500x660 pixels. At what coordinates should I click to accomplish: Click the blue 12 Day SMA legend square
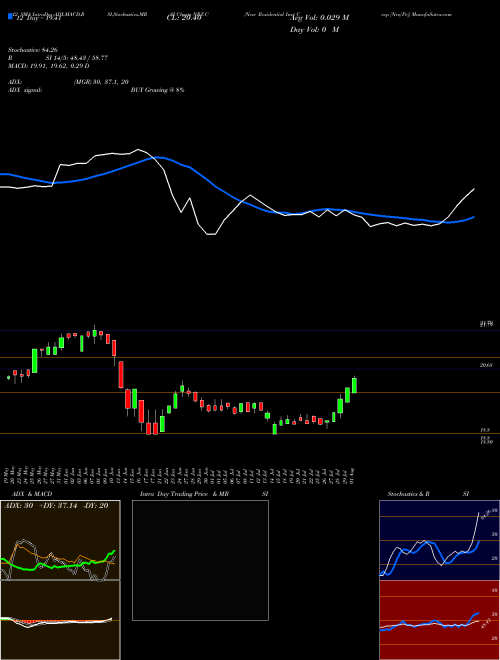click(11, 16)
